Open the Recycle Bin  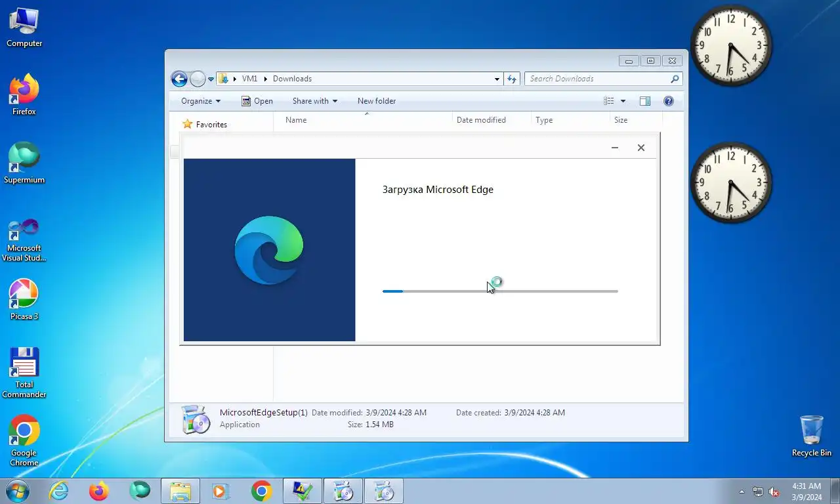pos(811,436)
